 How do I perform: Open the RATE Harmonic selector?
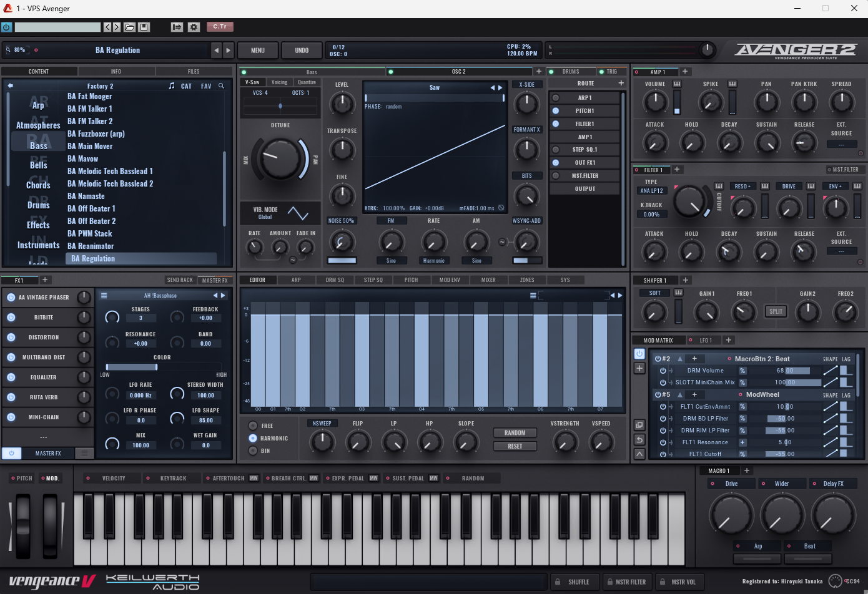pos(434,260)
